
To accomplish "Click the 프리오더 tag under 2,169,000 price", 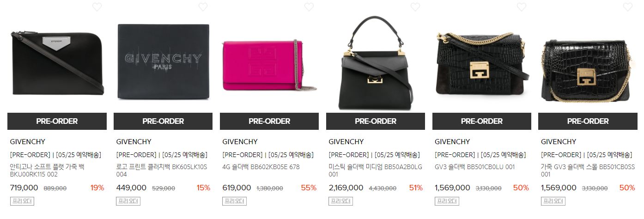I will [341, 201].
